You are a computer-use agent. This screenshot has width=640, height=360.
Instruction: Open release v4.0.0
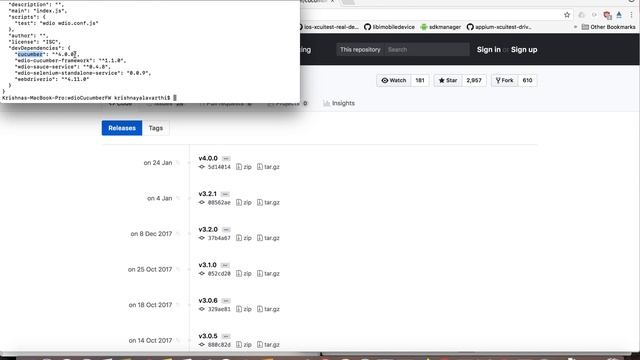click(208, 158)
